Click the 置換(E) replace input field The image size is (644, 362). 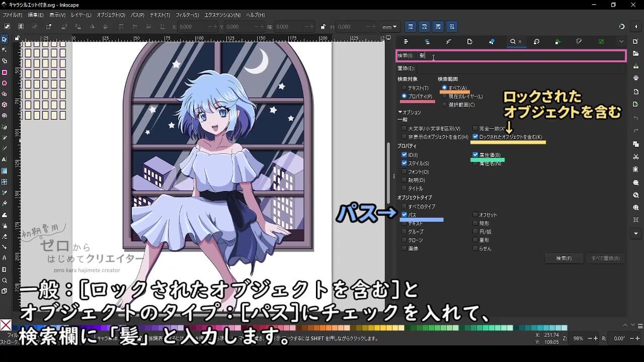(521, 68)
